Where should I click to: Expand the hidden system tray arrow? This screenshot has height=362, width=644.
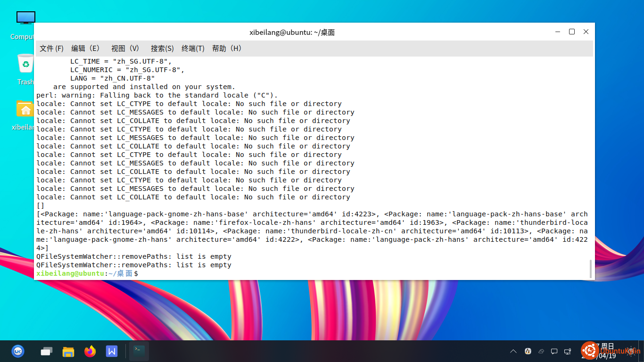pyautogui.click(x=513, y=351)
